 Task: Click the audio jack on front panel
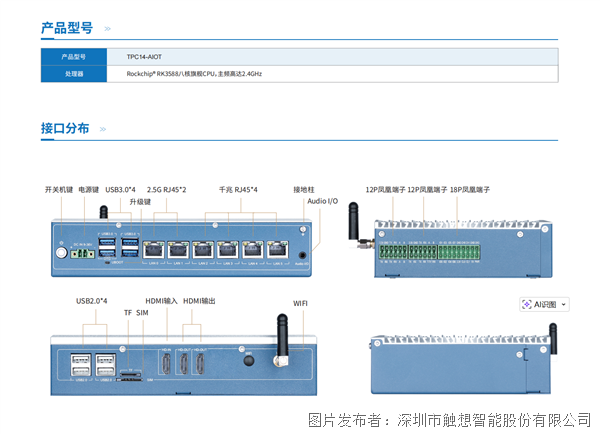[x=302, y=254]
